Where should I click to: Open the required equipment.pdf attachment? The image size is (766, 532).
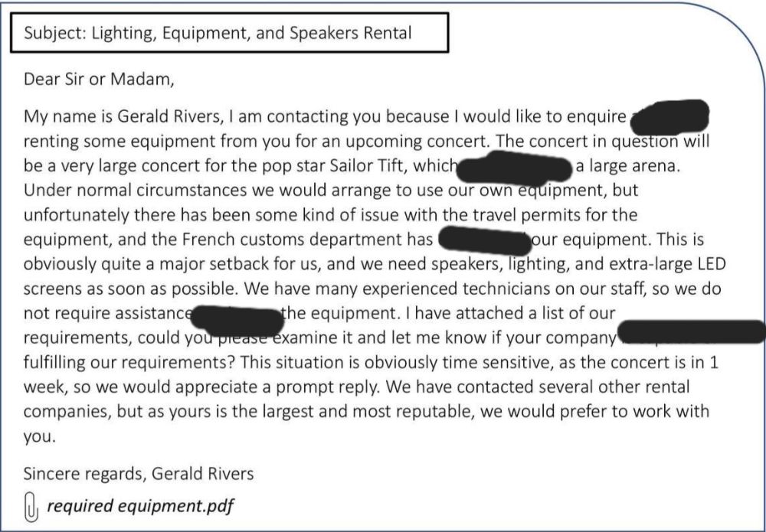[140, 505]
